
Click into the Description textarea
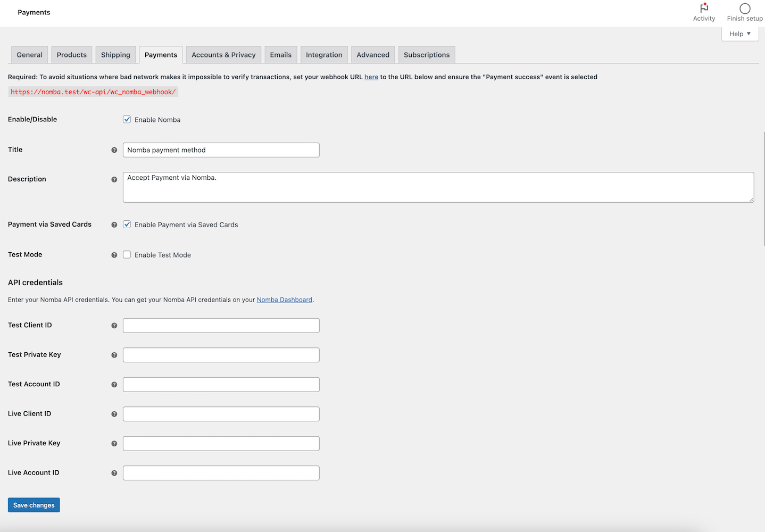438,187
